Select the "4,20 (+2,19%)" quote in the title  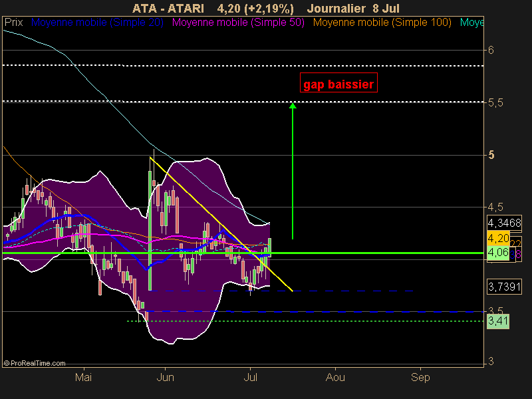(x=255, y=9)
